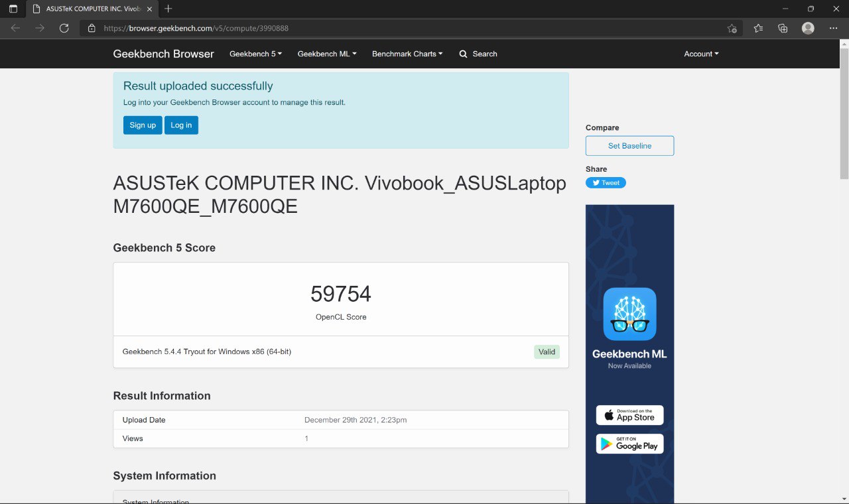The width and height of the screenshot is (849, 504).
Task: Go back to the previous page
Action: click(15, 28)
